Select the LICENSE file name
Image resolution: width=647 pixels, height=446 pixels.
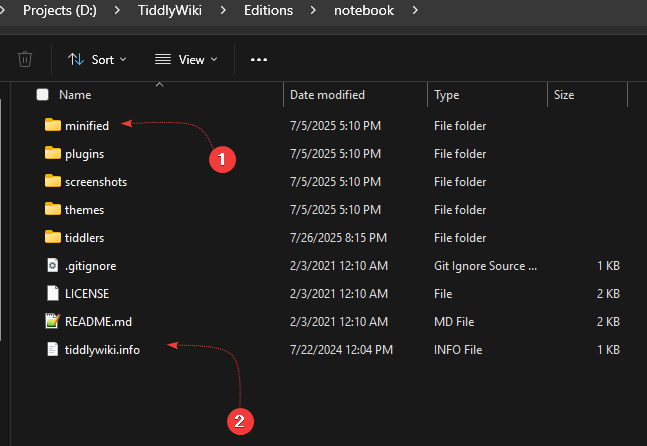[87, 294]
